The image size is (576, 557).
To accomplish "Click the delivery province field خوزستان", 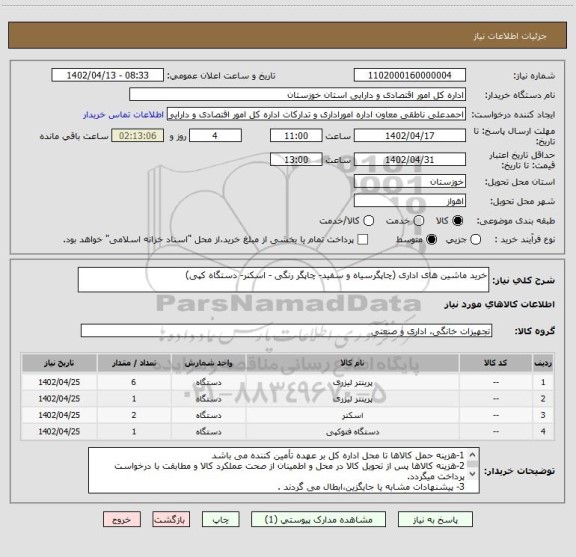I will pos(410,182).
